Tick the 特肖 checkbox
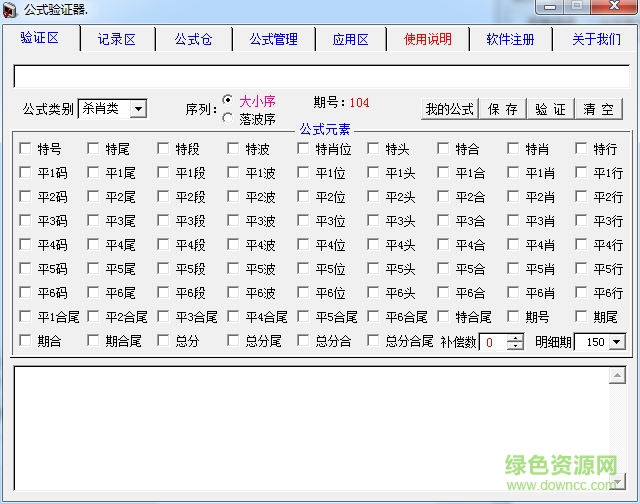Viewport: 640px width, 504px height. pyautogui.click(x=513, y=149)
